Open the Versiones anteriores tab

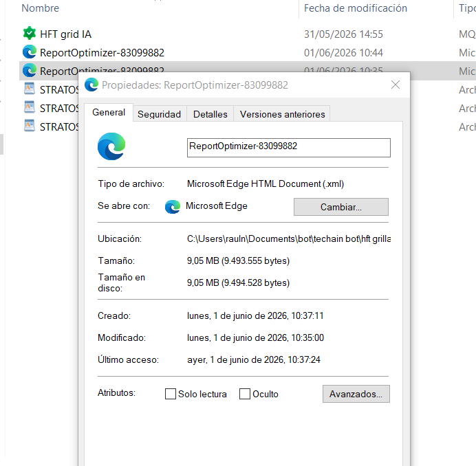[282, 114]
